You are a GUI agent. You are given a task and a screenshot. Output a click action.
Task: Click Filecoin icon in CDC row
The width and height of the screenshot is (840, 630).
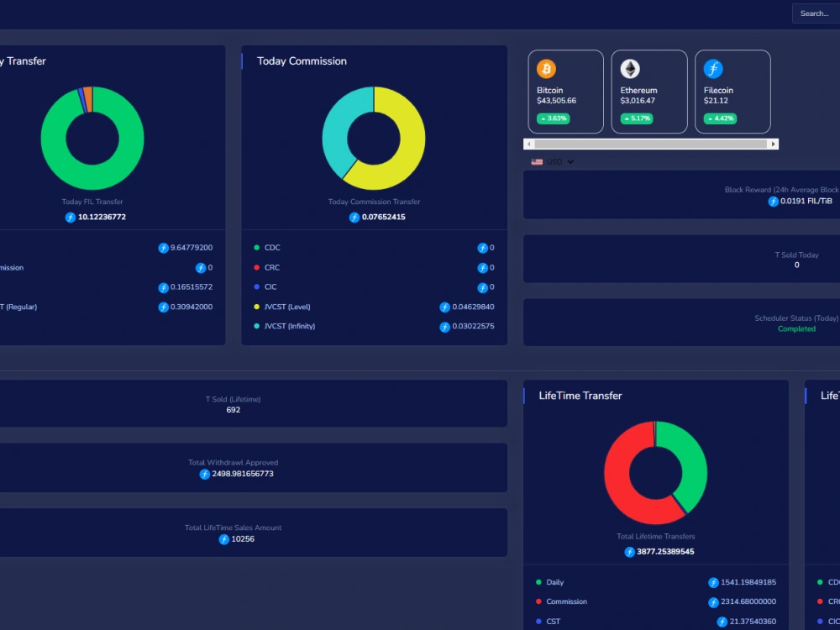483,248
